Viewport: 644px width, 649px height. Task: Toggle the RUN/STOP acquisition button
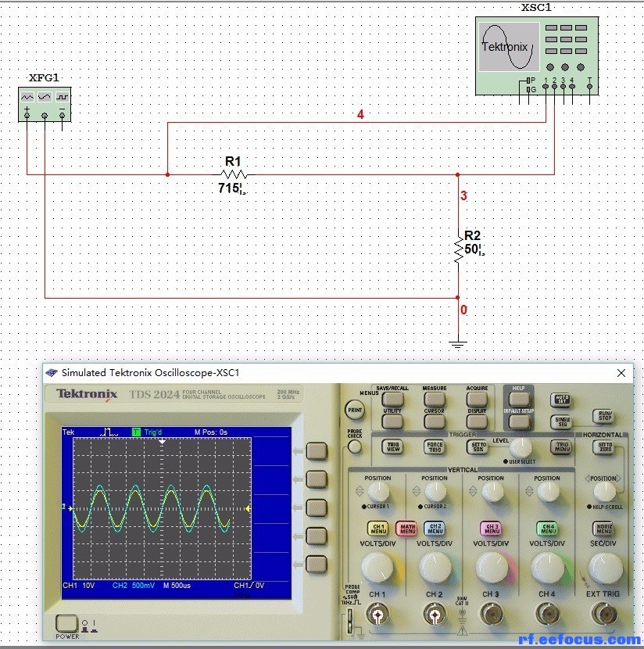point(604,416)
